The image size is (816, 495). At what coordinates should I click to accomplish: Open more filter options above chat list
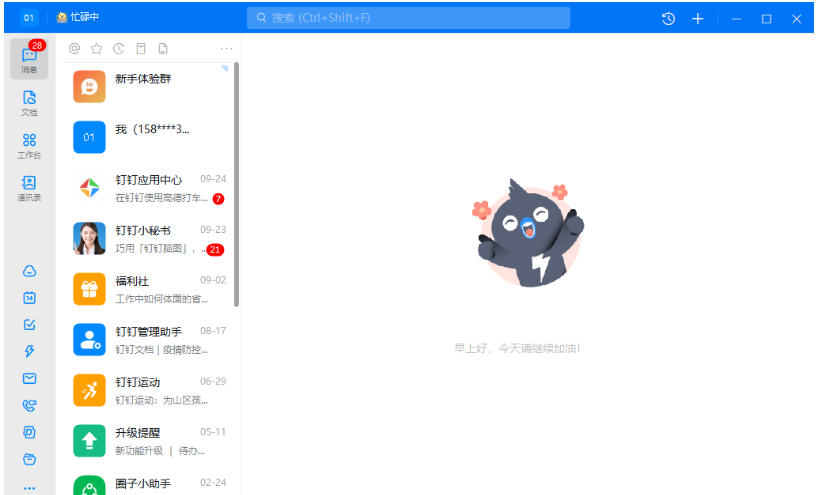[x=226, y=48]
